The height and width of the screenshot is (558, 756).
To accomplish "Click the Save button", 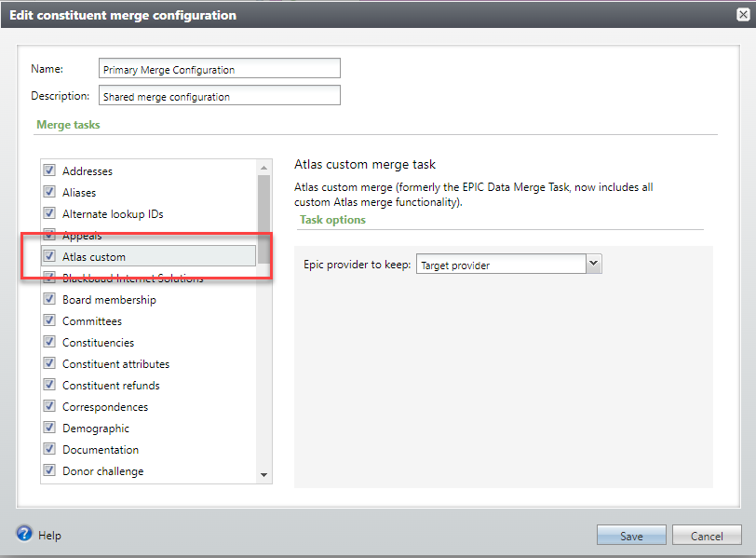I will coord(631,536).
